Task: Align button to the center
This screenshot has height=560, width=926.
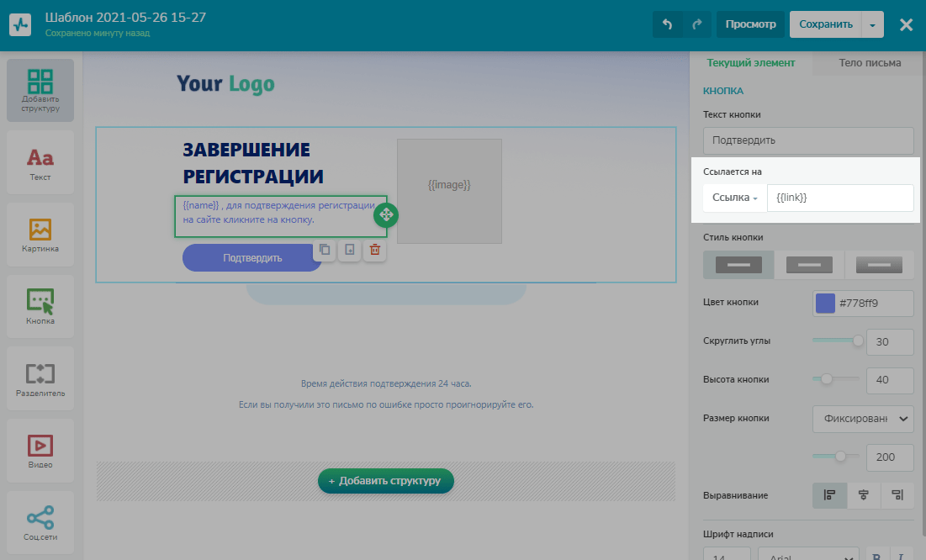Action: click(x=864, y=495)
